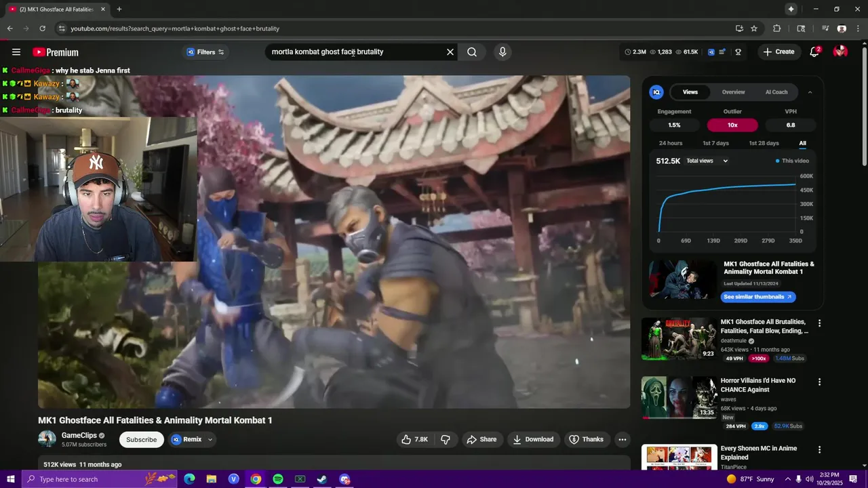
Task: Like the video with thumbs up
Action: pyautogui.click(x=414, y=439)
